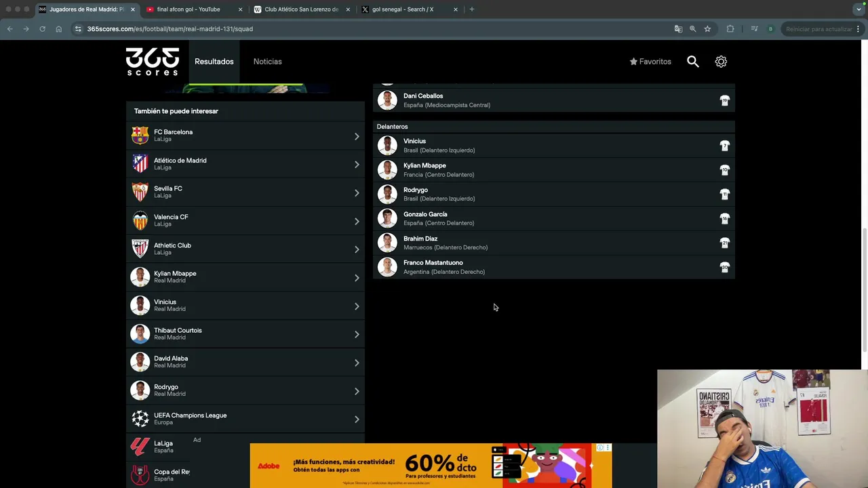Viewport: 868px width, 488px height.
Task: Expand the Sevilla FC row chevron
Action: pos(357,193)
